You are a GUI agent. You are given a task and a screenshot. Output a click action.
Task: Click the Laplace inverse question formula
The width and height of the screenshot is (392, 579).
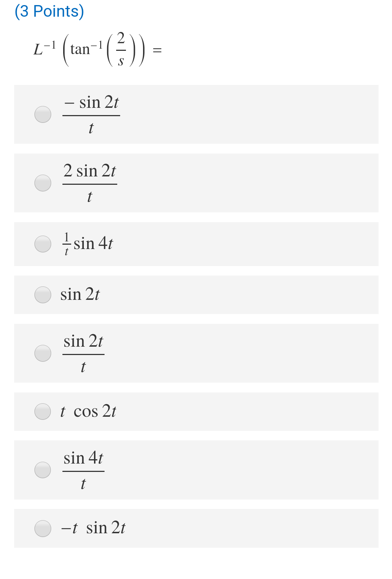click(96, 49)
